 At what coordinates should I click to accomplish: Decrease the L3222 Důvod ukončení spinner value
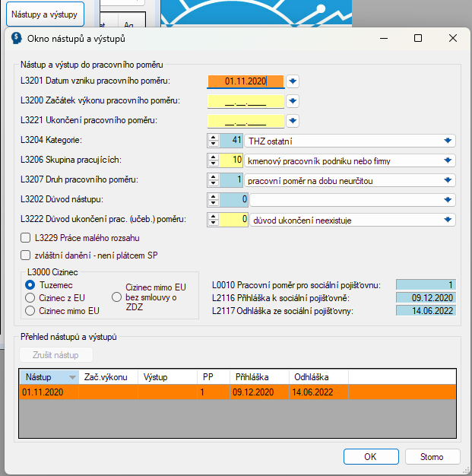[214, 223]
